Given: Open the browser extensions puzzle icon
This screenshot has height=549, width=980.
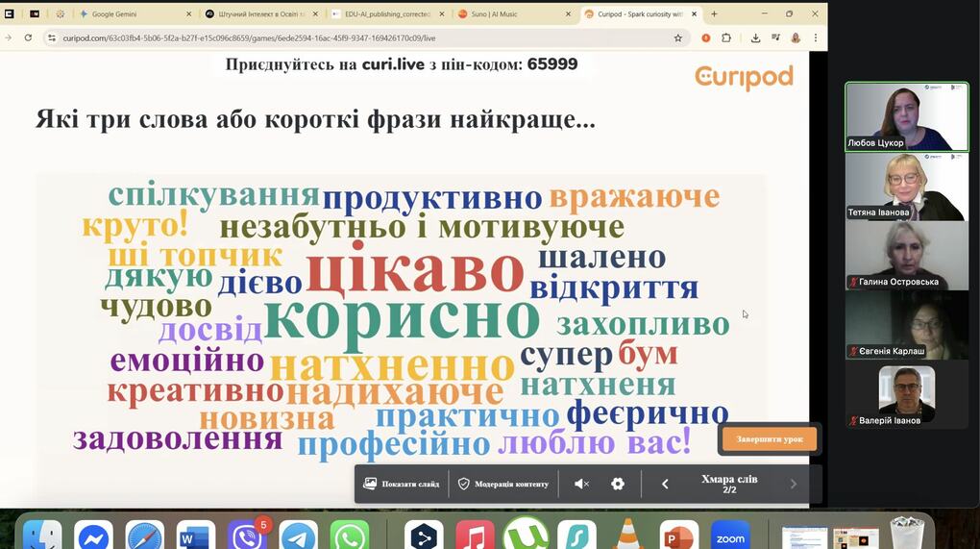Looking at the screenshot, I should click(726, 37).
